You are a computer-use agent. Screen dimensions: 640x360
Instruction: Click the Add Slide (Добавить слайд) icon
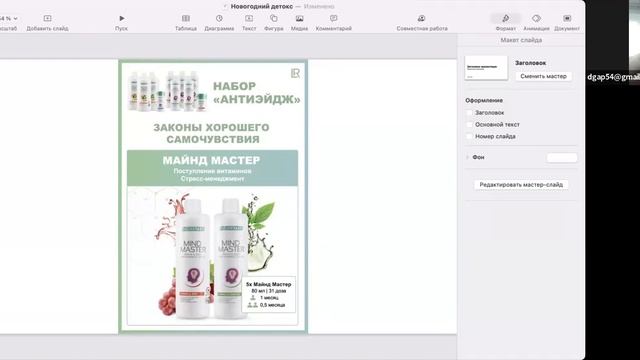point(47,18)
